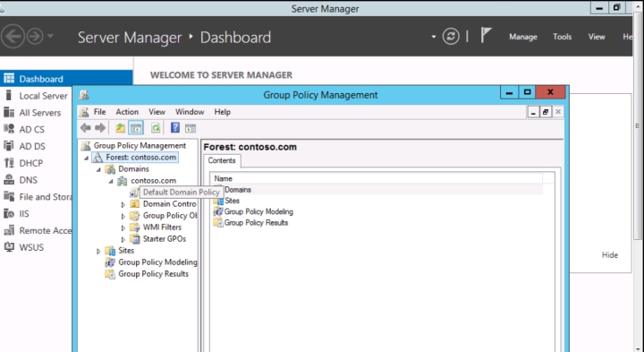Click the Server Manager refresh circle icon
Image resolution: width=644 pixels, height=352 pixels.
[x=451, y=37]
